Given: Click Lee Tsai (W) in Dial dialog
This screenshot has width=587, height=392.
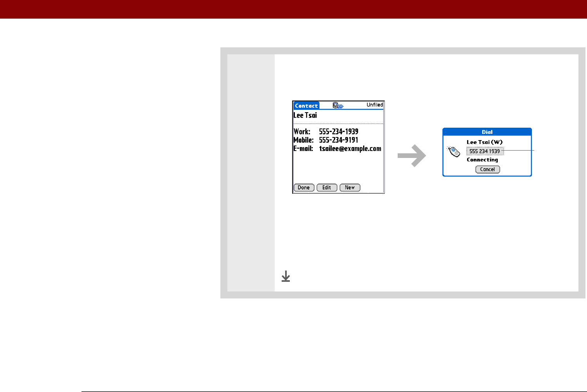Looking at the screenshot, I should click(x=485, y=142).
